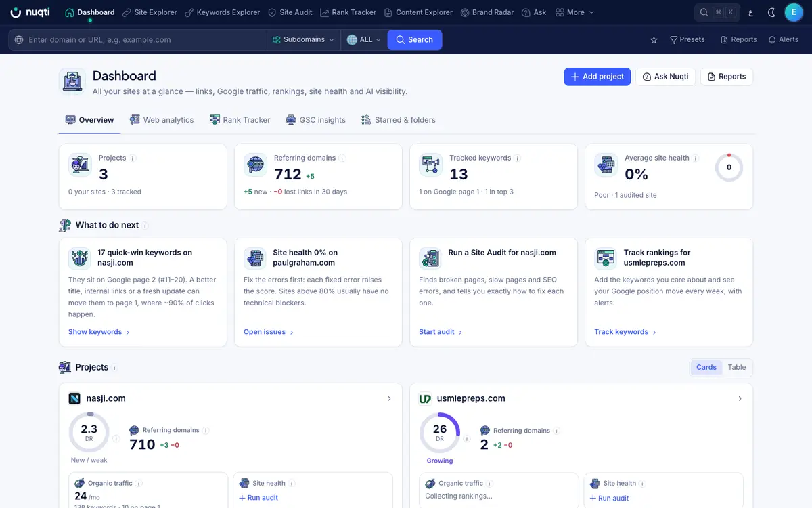This screenshot has width=812, height=508.
Task: Open the nasji.com project via its chevron
Action: 389,399
